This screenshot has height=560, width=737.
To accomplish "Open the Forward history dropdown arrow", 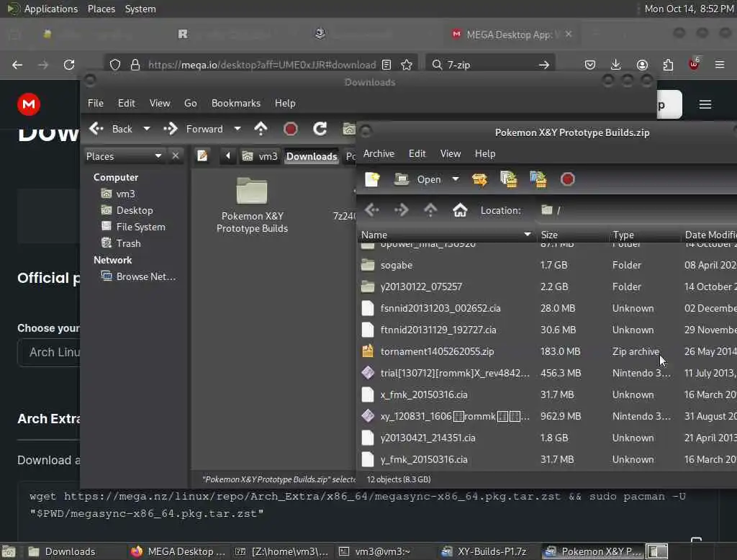I will pyautogui.click(x=238, y=129).
